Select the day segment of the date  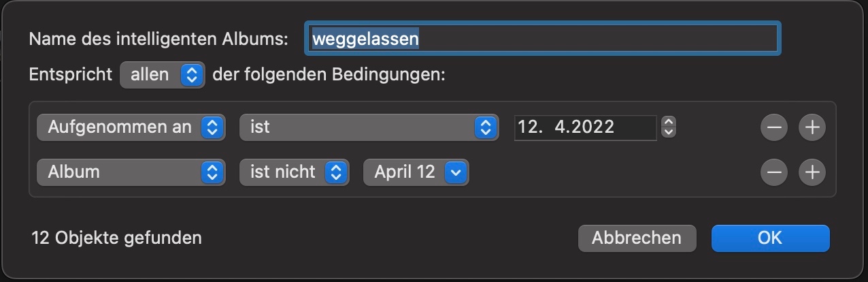527,127
